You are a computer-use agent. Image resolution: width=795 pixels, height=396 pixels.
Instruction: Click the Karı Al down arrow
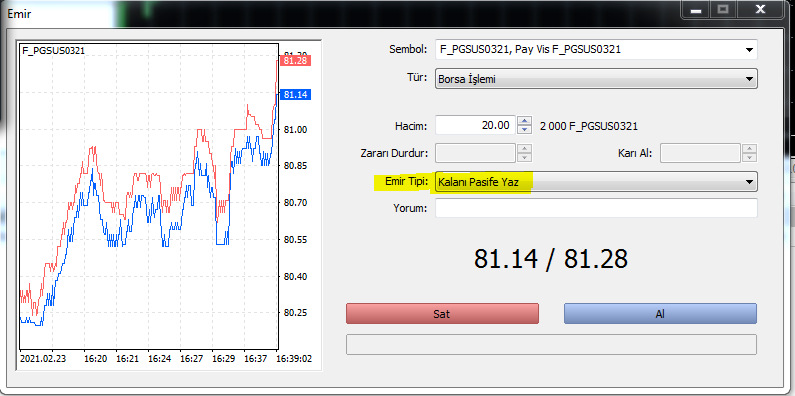(x=749, y=157)
